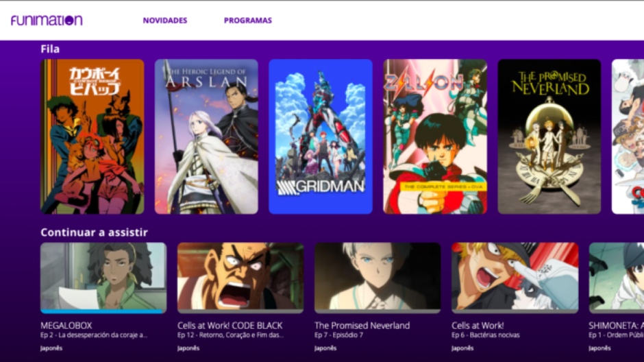Click 'Ep 2 - La desesperación da coraje a...'
The width and height of the screenshot is (644, 362).
[x=94, y=335]
